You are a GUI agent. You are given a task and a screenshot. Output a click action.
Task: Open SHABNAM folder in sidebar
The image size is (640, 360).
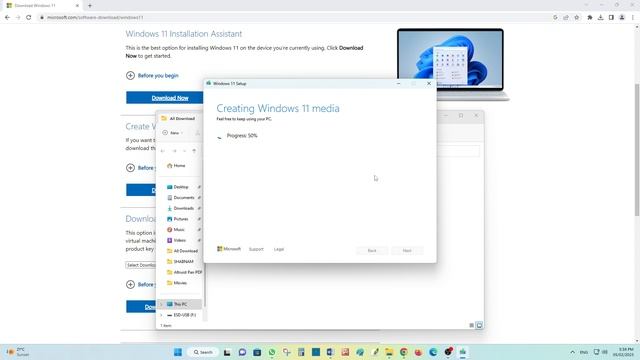[x=180, y=261]
